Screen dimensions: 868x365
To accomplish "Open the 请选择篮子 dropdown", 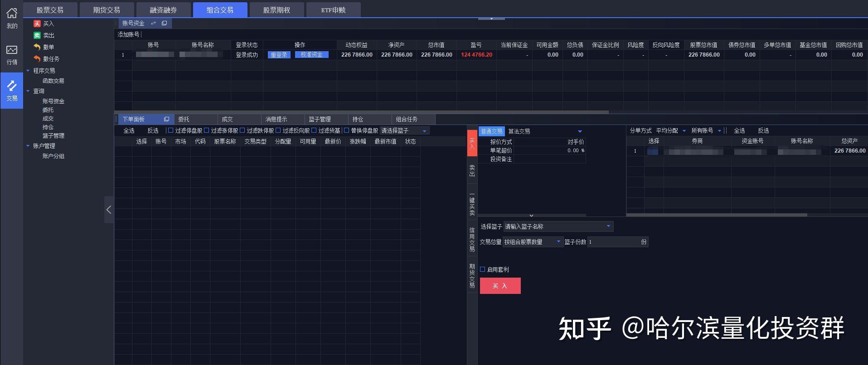I will [x=404, y=130].
